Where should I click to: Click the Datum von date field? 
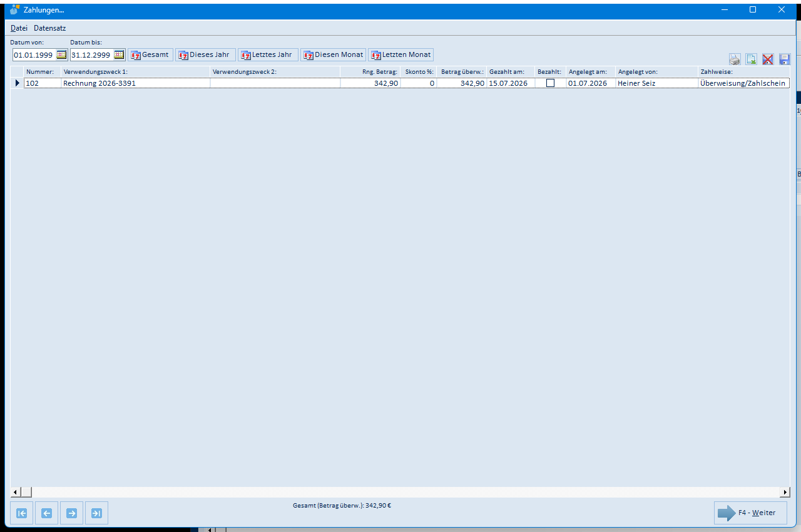click(34, 55)
